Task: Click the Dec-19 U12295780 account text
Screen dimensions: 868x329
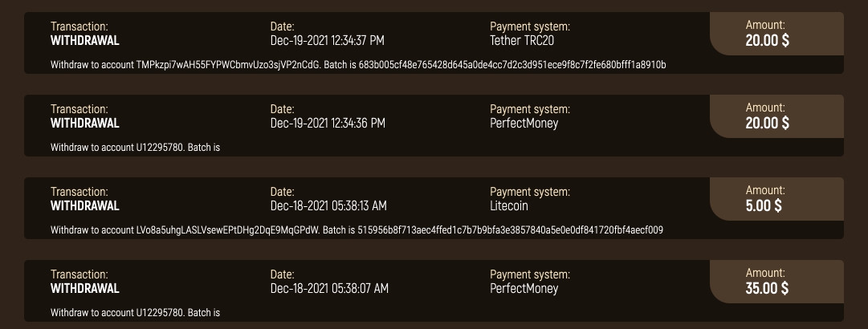Action: tap(160, 148)
